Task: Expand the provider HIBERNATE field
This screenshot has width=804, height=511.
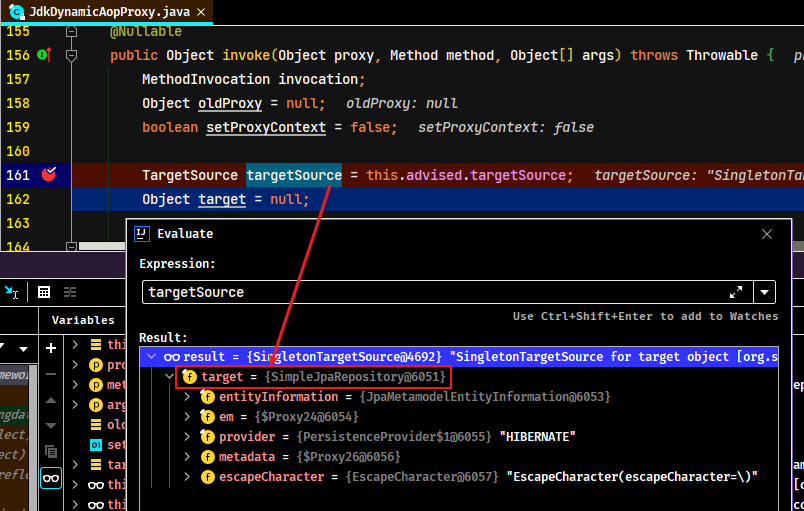Action: point(187,437)
